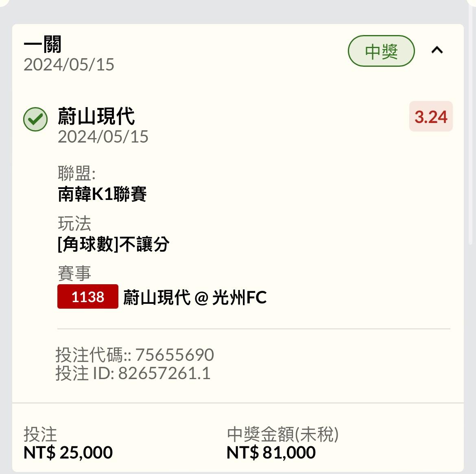Click the 賽事 label
The width and height of the screenshot is (476, 474).
[x=74, y=273]
